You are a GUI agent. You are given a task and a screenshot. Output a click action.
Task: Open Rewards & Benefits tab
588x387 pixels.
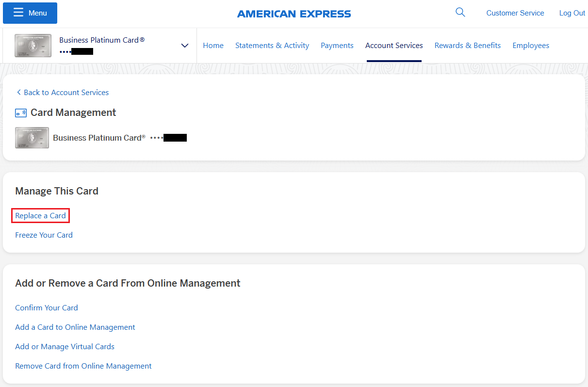(x=468, y=46)
